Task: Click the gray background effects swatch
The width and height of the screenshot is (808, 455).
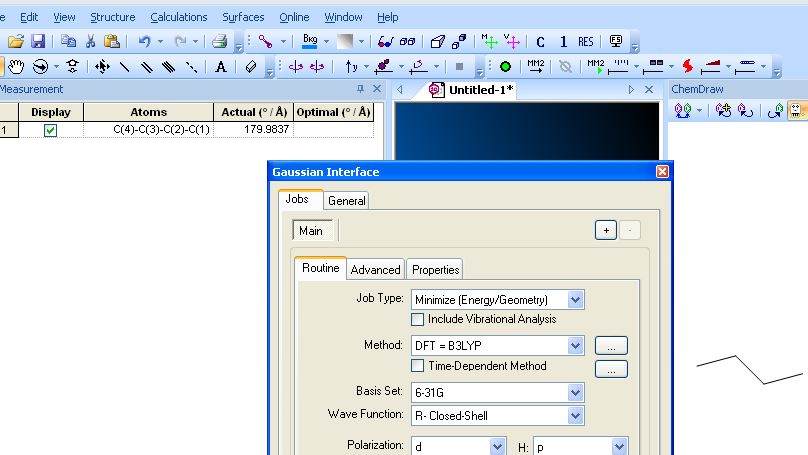Action: pyautogui.click(x=345, y=41)
